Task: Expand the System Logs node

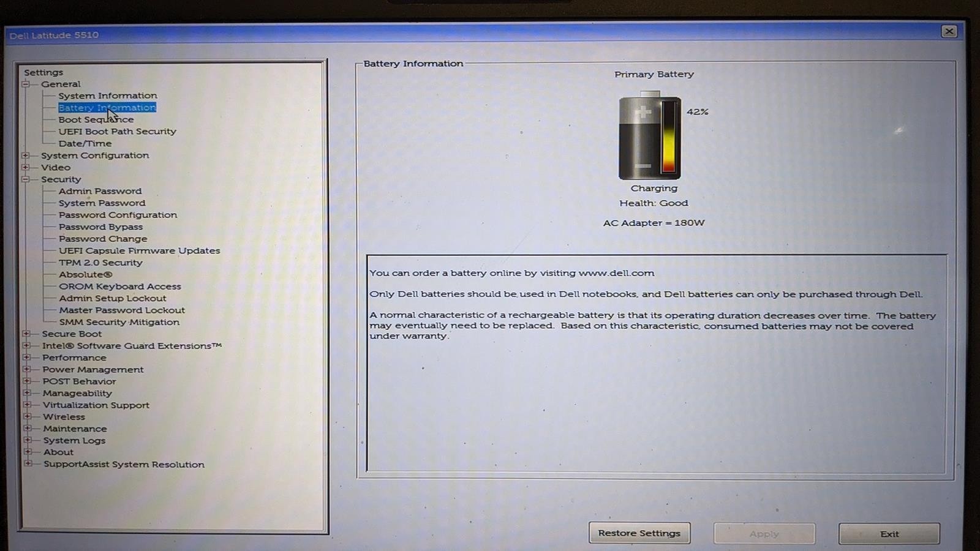Action: click(x=28, y=440)
